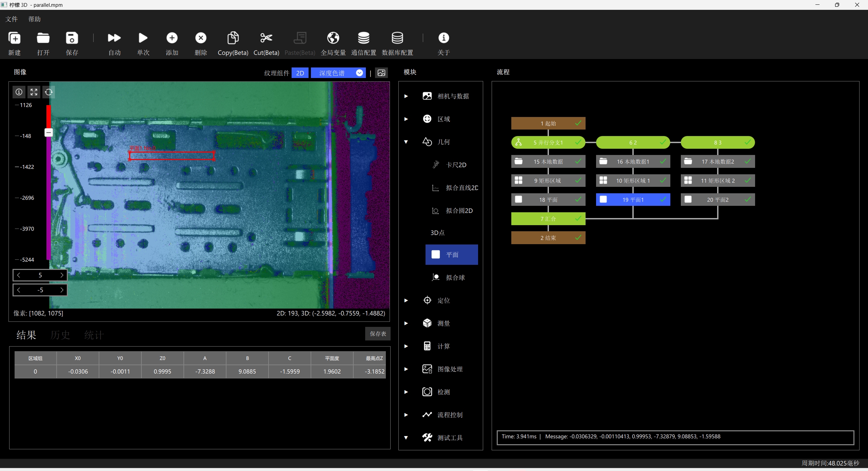Viewport: 868px width, 471px height.
Task: Expand 计算 module group
Action: pos(406,346)
